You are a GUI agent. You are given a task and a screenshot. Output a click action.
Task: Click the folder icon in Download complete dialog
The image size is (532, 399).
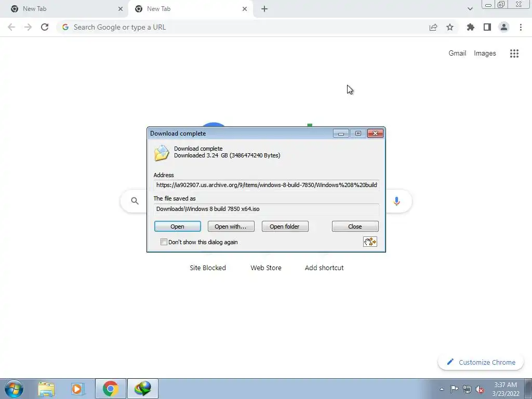tap(162, 153)
